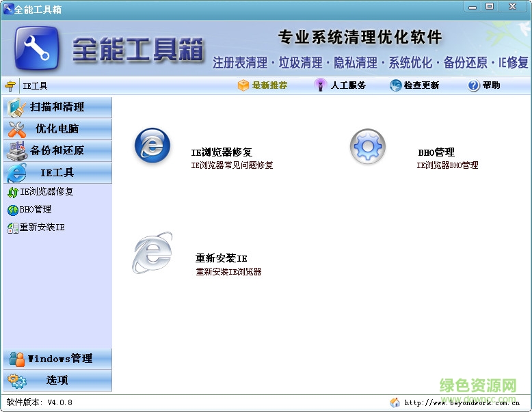The image size is (532, 412).
Task: Open the BHO管理 title in main panel
Action: [436, 152]
